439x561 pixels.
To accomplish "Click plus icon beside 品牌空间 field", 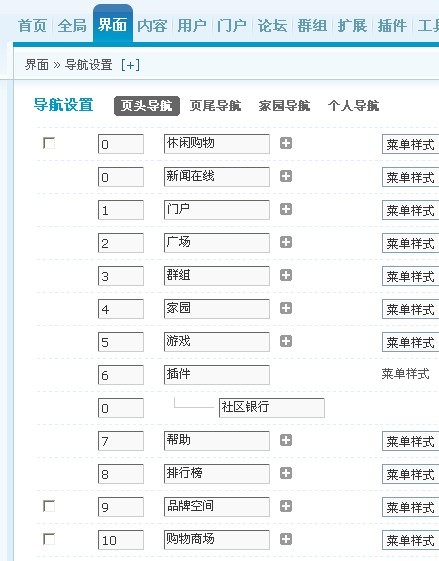I will (x=286, y=506).
